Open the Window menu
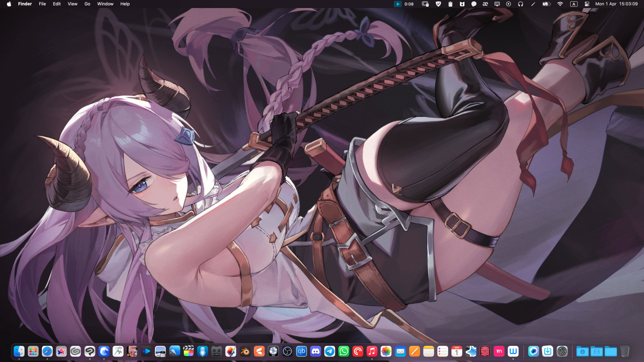This screenshot has width=644, height=362. [x=105, y=4]
